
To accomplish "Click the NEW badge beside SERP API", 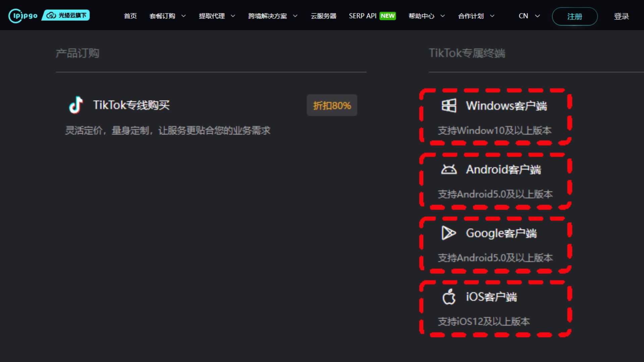I will pos(388,15).
